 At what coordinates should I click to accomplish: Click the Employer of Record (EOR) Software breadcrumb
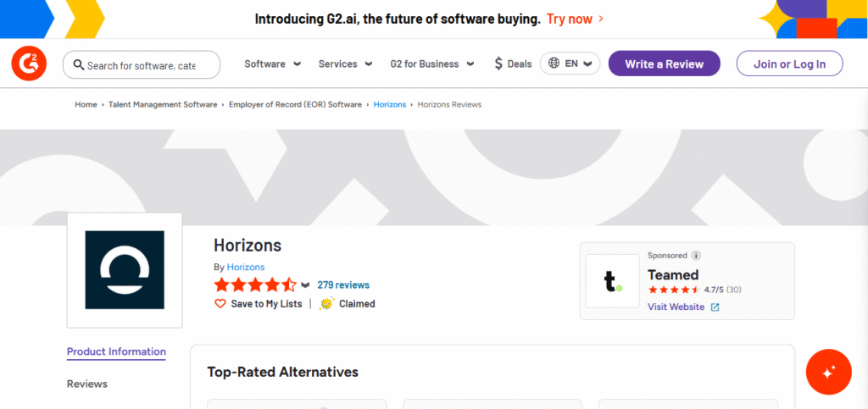[x=295, y=104]
